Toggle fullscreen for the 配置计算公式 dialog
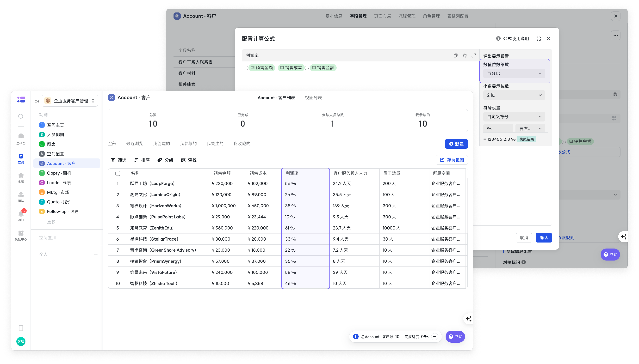This screenshot has width=639, height=364. pyautogui.click(x=539, y=39)
